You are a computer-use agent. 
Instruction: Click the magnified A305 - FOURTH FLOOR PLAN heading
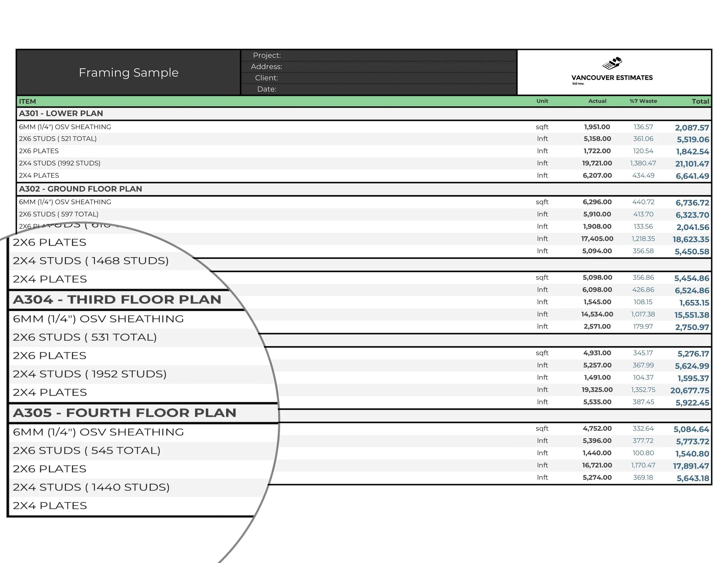(x=124, y=413)
